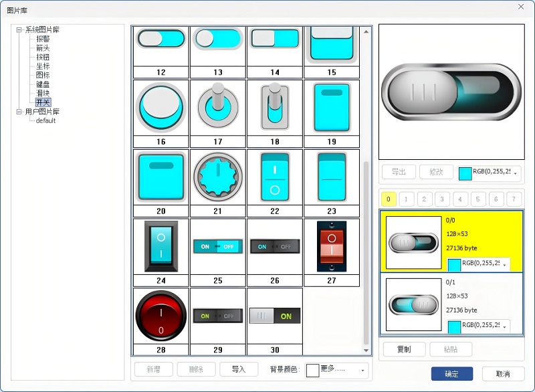Select the rotary knob switch image 21
535x392 pixels.
coord(218,177)
